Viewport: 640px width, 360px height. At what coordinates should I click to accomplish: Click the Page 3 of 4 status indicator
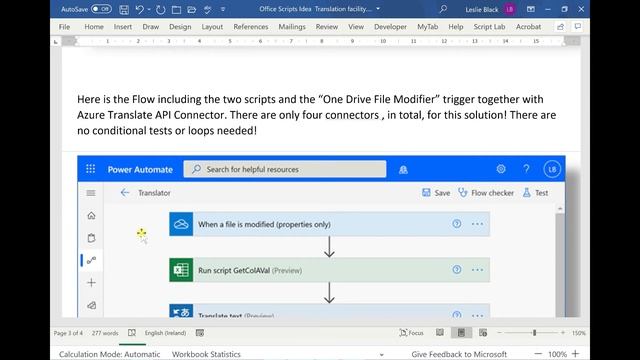[68, 333]
